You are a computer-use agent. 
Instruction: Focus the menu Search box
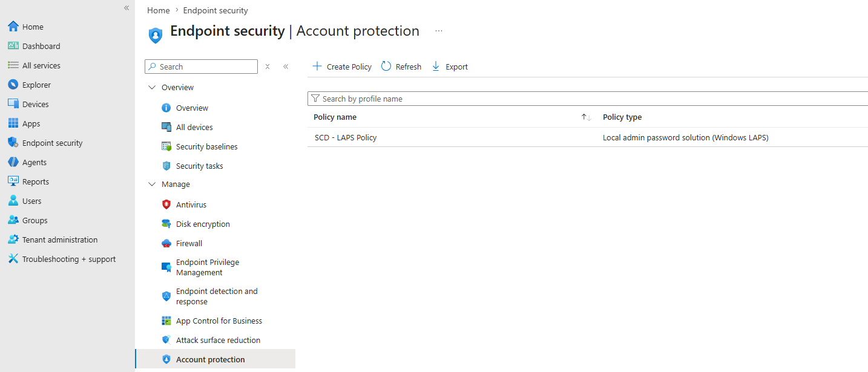point(202,67)
